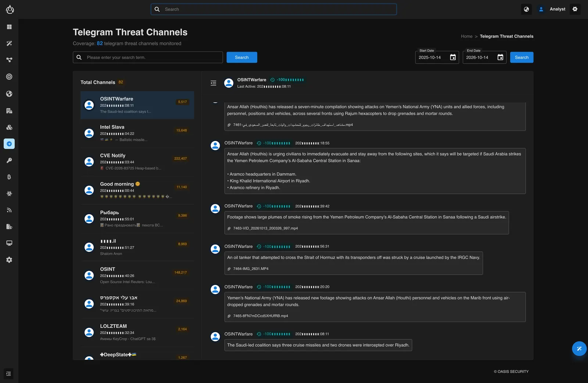The width and height of the screenshot is (588, 383).
Task: Click the channel search term field
Action: [148, 57]
